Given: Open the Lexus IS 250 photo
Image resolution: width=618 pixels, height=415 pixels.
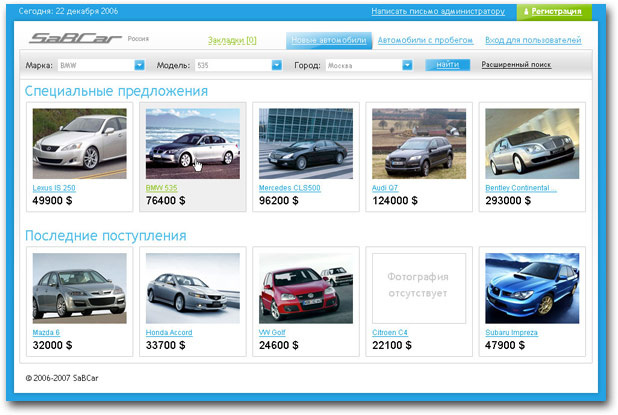Looking at the screenshot, I should 80,144.
